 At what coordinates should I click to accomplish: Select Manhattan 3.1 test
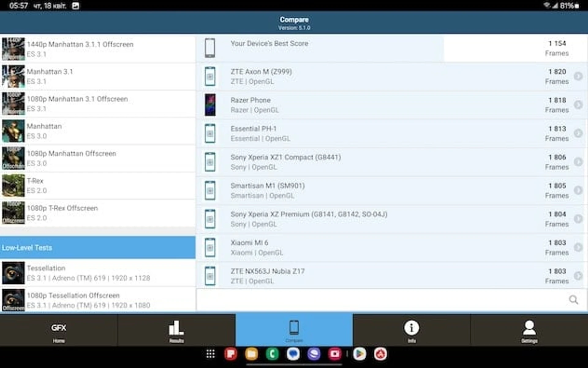point(98,76)
